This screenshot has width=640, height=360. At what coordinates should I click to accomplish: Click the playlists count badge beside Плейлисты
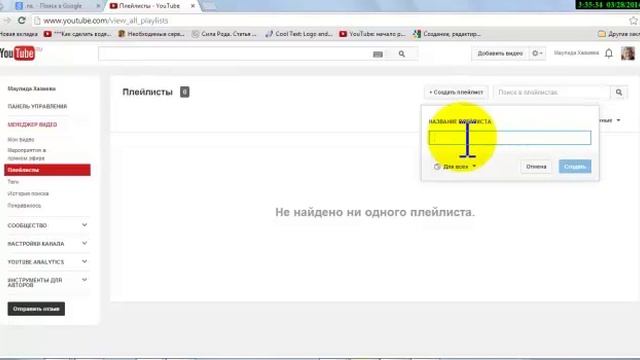[184, 92]
